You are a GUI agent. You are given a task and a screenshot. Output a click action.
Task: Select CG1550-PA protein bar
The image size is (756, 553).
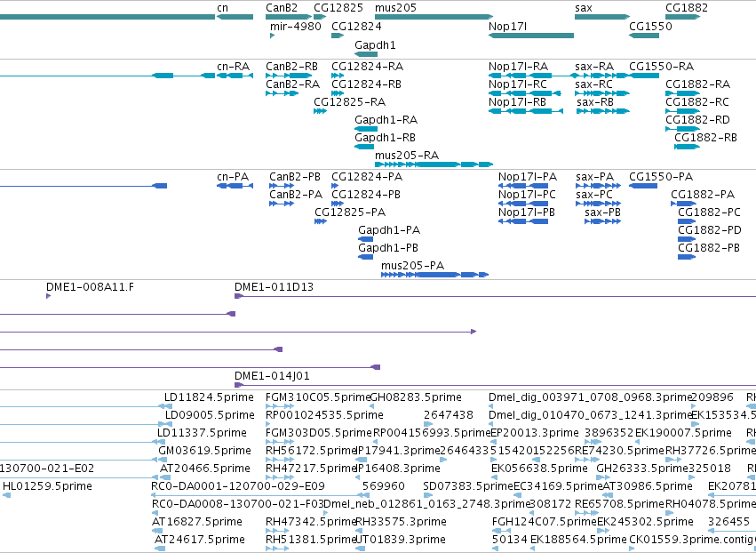click(x=643, y=186)
